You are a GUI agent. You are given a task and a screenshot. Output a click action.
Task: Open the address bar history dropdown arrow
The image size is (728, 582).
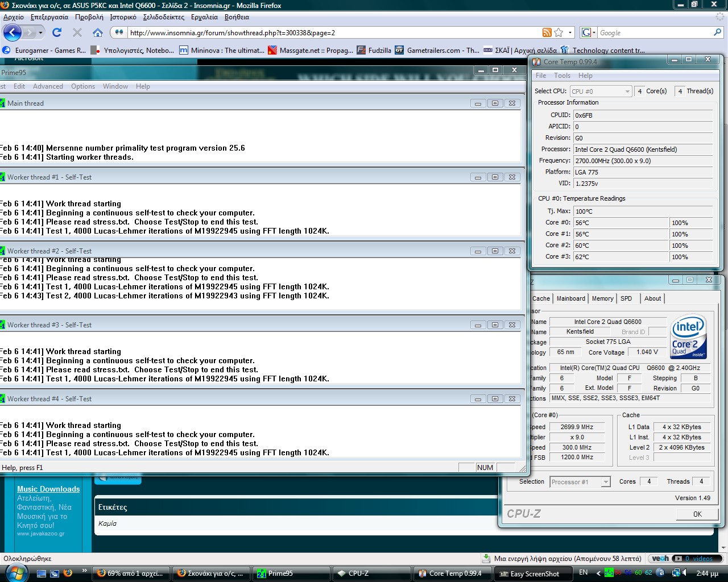[570, 32]
